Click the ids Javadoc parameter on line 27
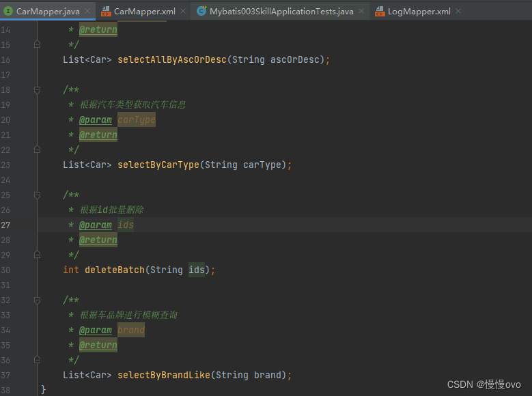The height and width of the screenshot is (396, 532). pyautogui.click(x=126, y=225)
